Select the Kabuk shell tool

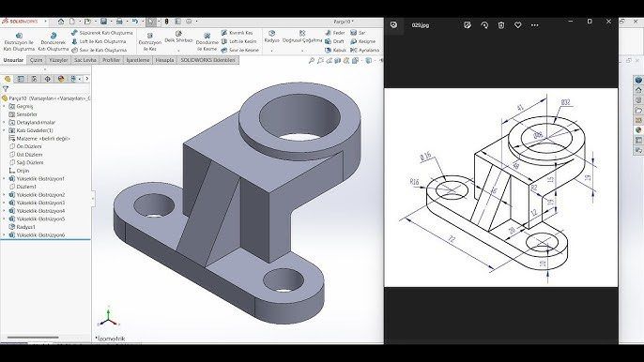coord(335,50)
